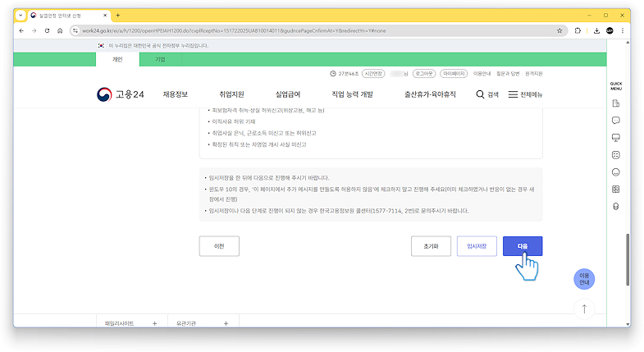Screen dimensions: 644x352
Task: Click the browser forward arrow
Action: [x=34, y=31]
